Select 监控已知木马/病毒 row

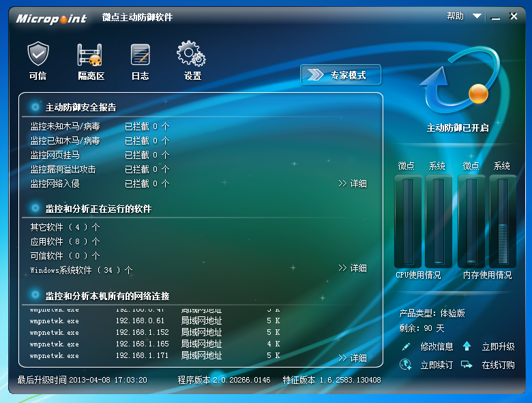[100, 140]
